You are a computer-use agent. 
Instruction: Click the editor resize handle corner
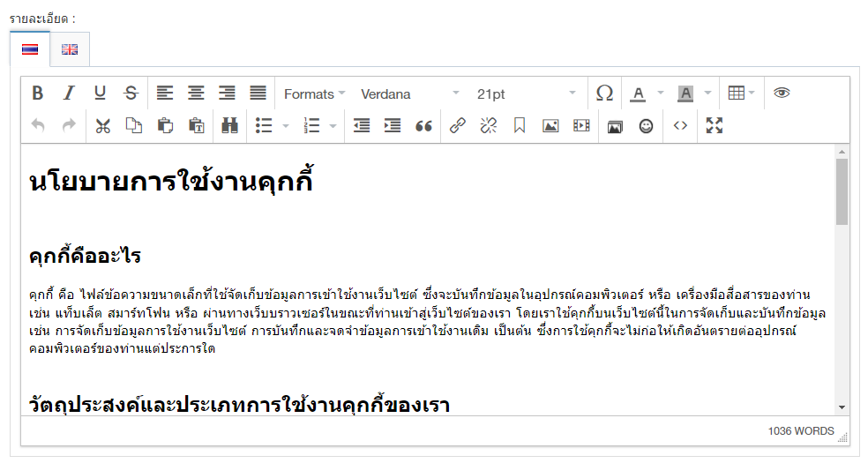[843, 438]
